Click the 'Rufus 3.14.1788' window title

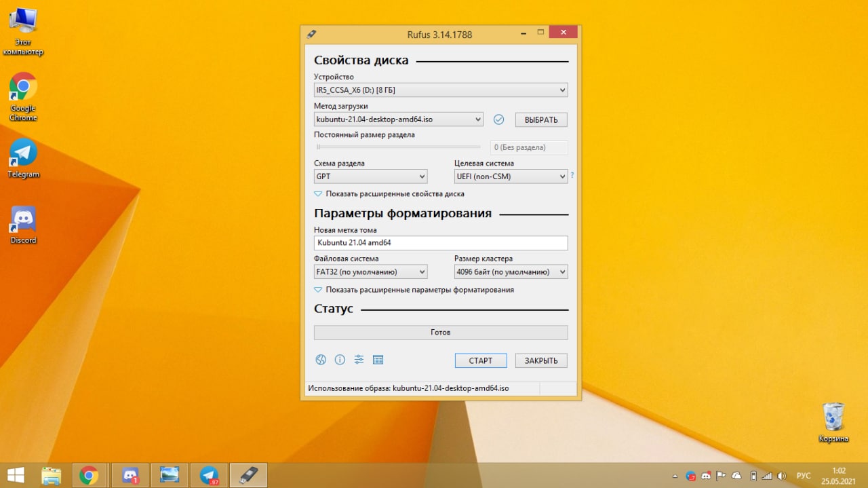click(x=439, y=34)
